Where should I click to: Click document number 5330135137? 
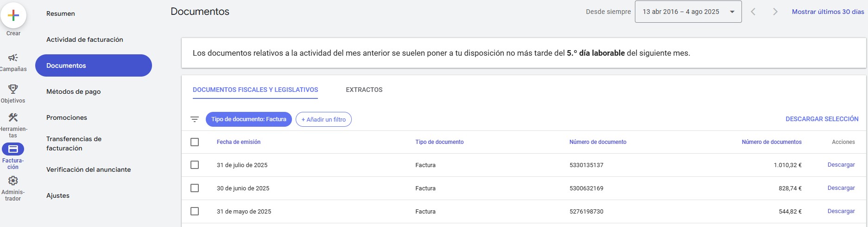[x=586, y=165]
